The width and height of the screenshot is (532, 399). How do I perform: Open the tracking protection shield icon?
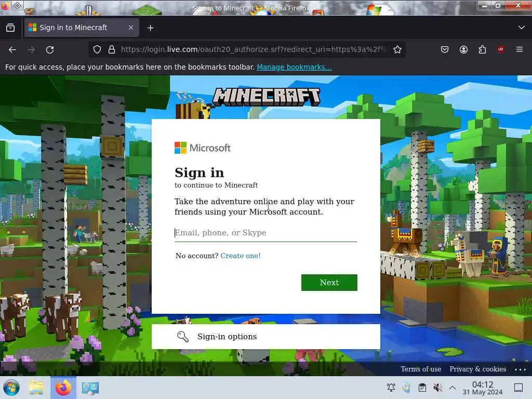tap(97, 49)
